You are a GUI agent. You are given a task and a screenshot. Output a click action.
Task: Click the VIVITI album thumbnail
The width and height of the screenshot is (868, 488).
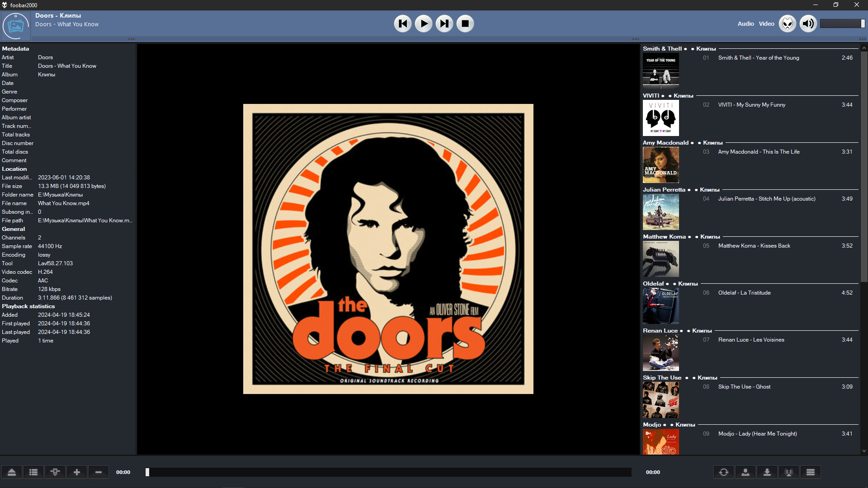coord(660,118)
